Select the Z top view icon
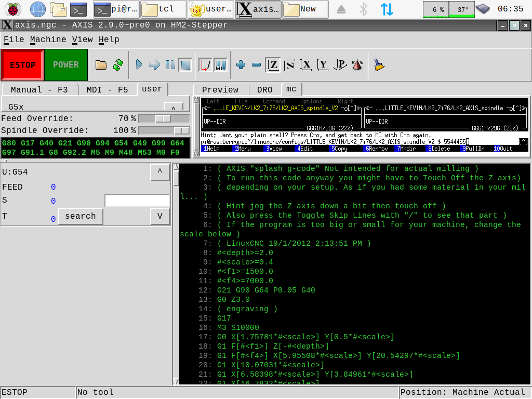 (273, 65)
